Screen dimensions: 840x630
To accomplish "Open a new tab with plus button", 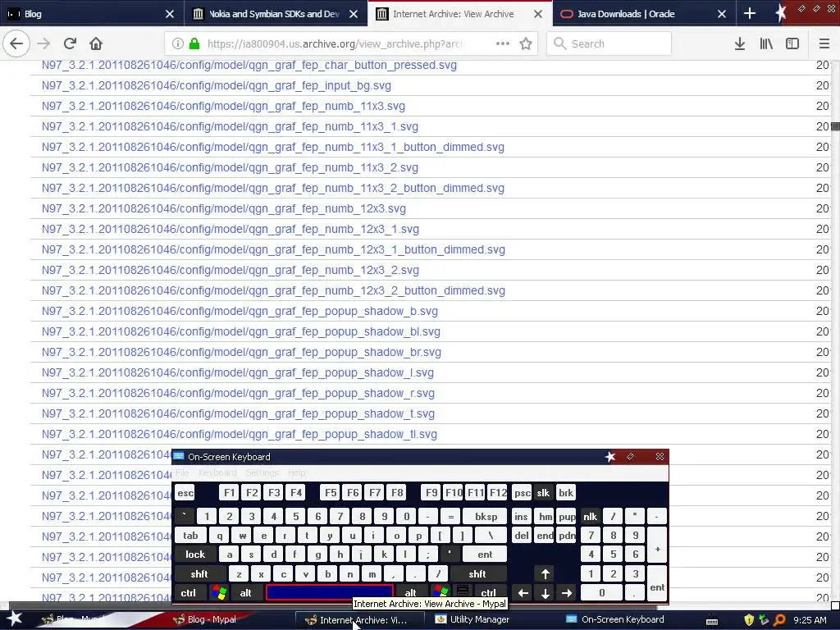I will pos(750,14).
